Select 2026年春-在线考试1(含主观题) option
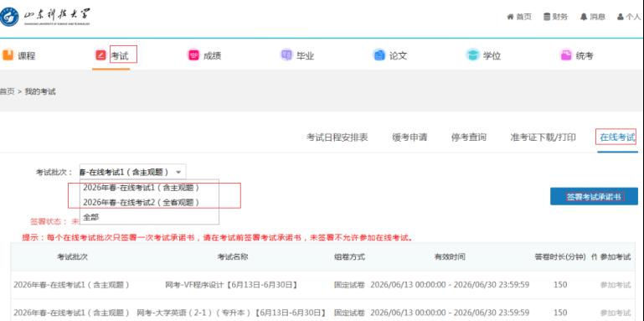 150,188
